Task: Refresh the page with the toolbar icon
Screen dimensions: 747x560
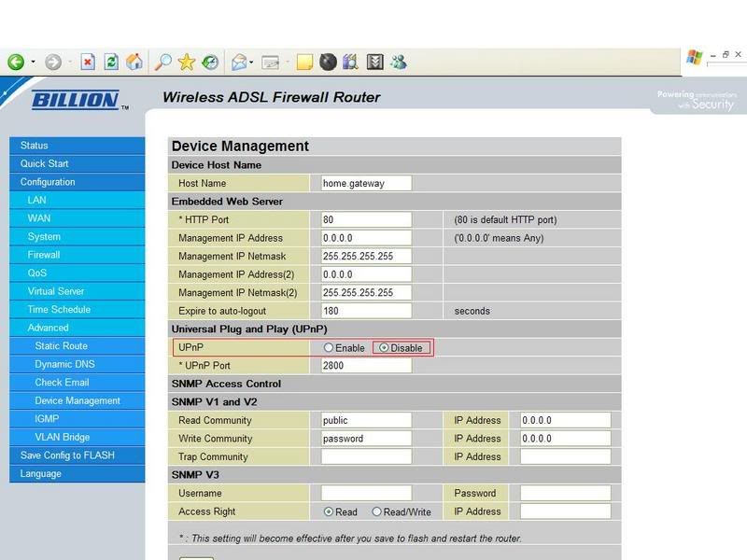Action: (111, 62)
